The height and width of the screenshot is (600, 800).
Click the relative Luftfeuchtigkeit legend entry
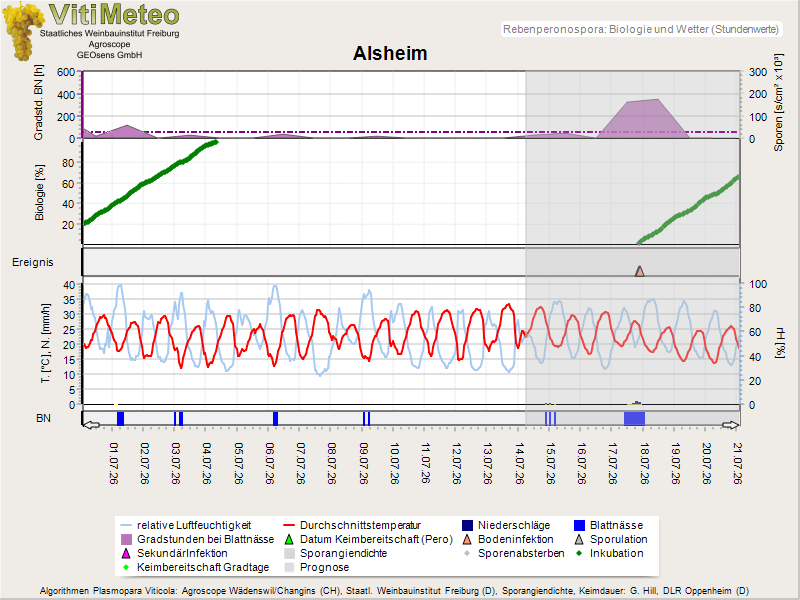[x=186, y=526]
